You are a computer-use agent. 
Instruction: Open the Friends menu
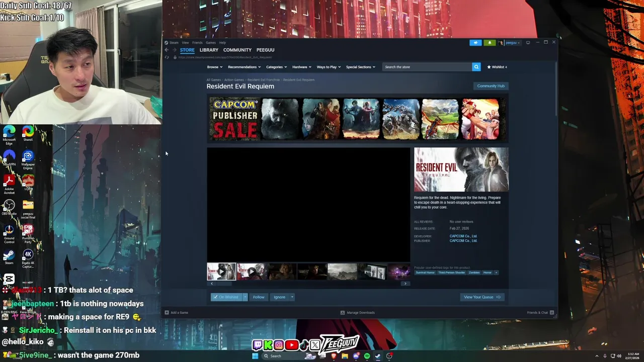pos(197,43)
